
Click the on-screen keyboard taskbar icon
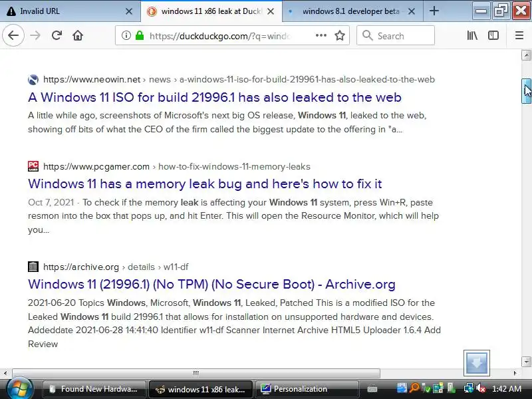372,389
